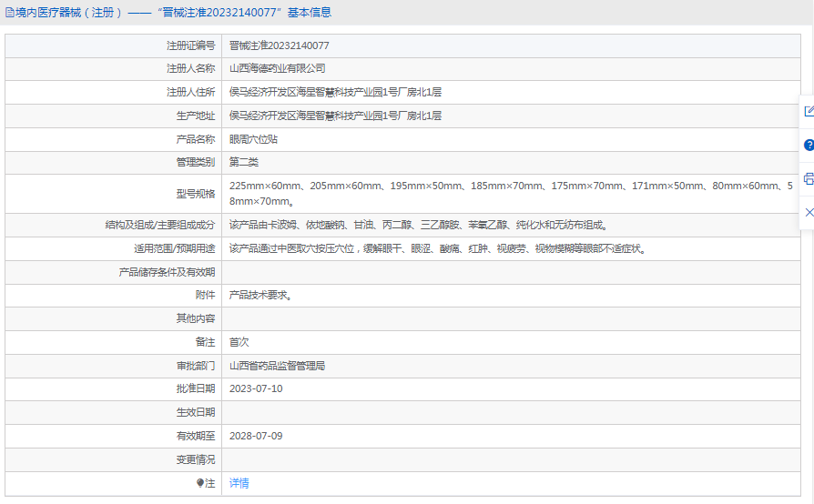The image size is (814, 504).
Task: Click the product name 眼周穴位贴
Action: pyautogui.click(x=253, y=139)
